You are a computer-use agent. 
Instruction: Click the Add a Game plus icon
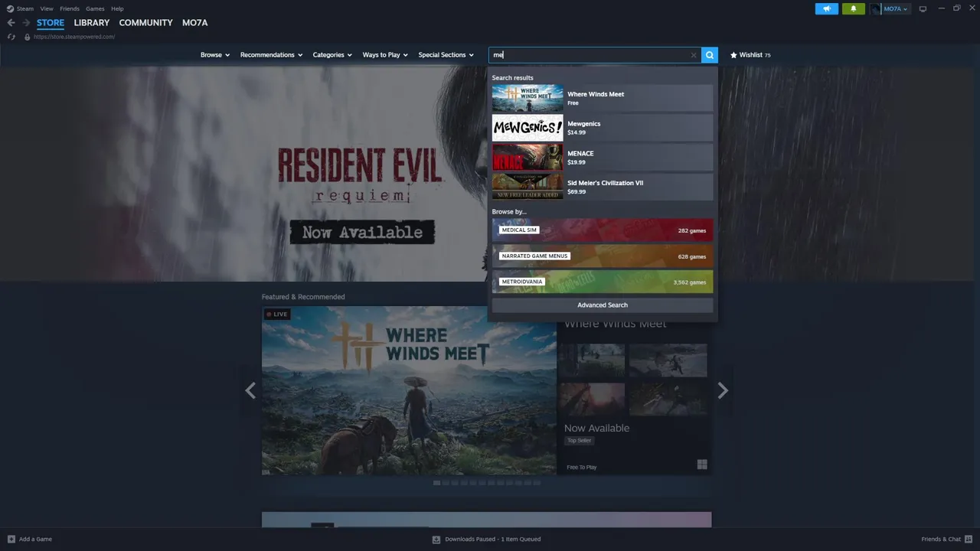click(11, 539)
